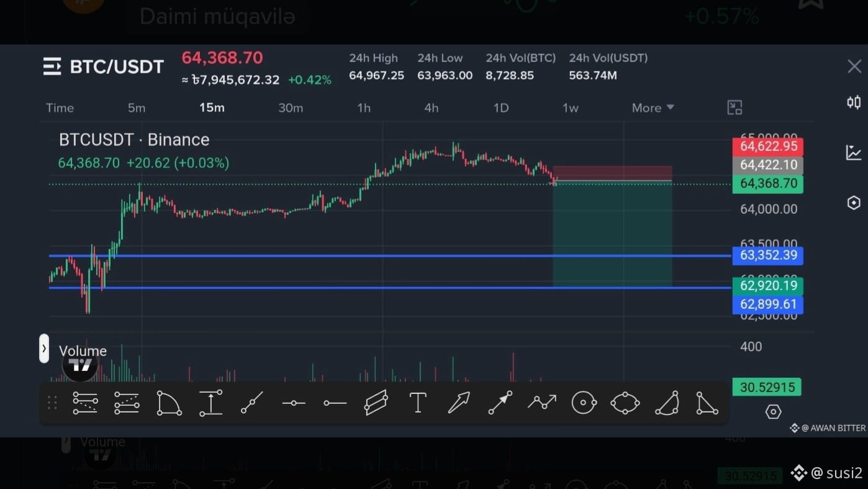Click the Volume indicator label
868x489 pixels.
pyautogui.click(x=83, y=351)
